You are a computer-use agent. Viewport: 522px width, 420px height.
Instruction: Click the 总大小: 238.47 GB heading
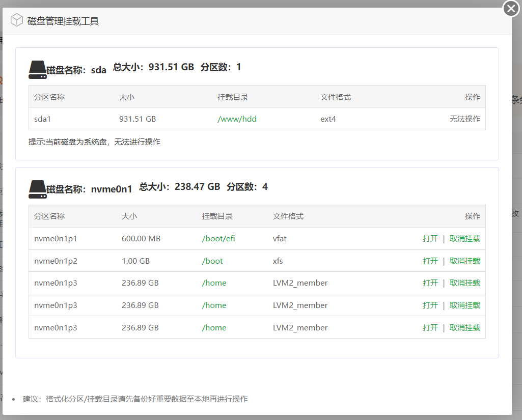180,187
